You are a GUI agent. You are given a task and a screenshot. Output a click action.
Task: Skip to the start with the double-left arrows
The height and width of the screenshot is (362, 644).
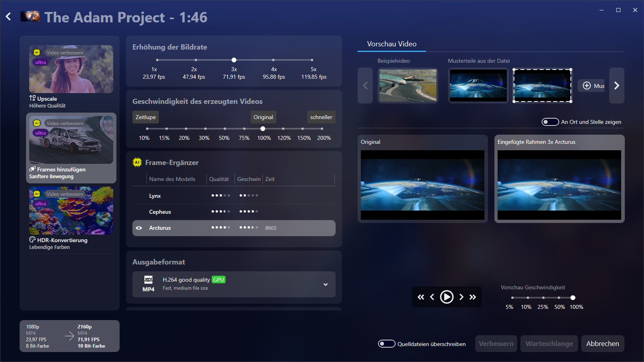[x=421, y=297]
